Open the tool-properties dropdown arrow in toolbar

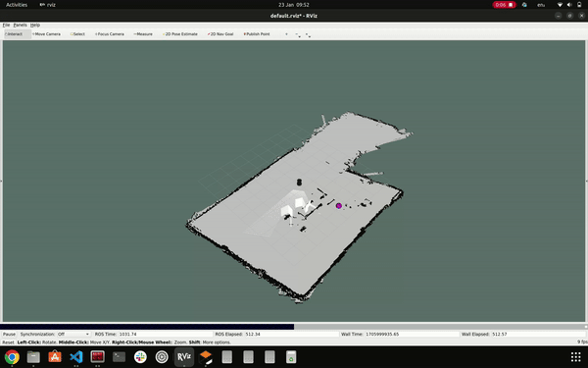308,34
